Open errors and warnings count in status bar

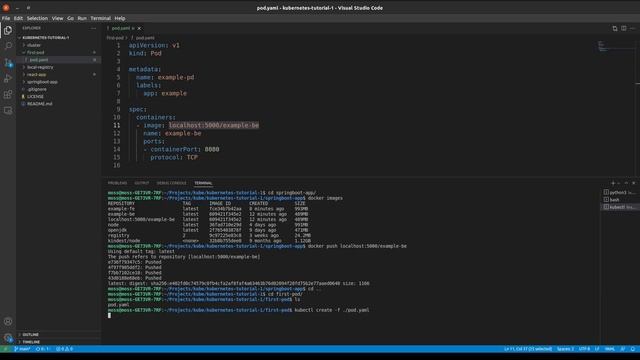pyautogui.click(x=64, y=349)
